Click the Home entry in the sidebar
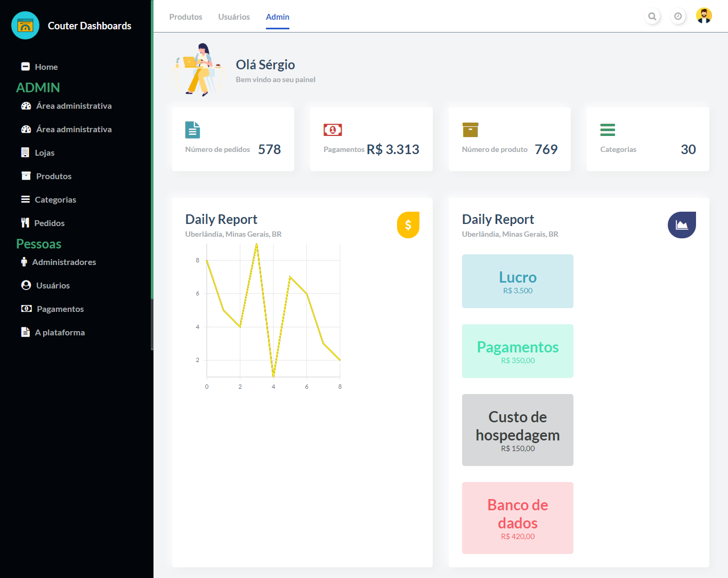Viewport: 728px width, 578px height. pos(46,67)
